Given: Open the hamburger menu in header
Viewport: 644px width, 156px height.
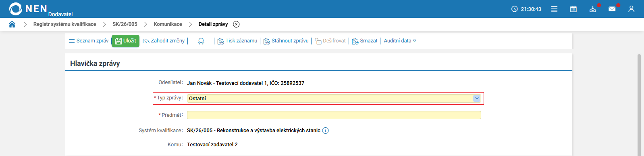Looking at the screenshot, I should point(554,9).
